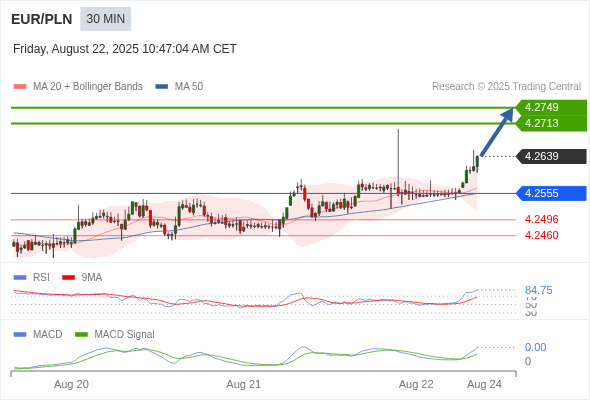Click the MACD Signal green legend swatch

pyautogui.click(x=81, y=335)
